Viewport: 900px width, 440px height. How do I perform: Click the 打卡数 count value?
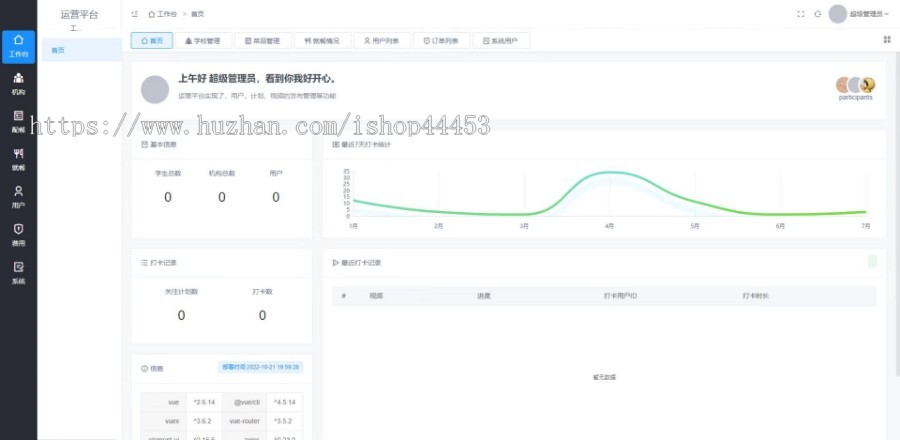[x=262, y=316]
